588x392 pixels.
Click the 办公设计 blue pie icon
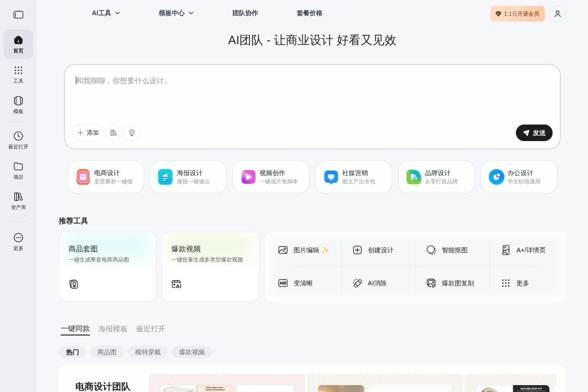(497, 177)
